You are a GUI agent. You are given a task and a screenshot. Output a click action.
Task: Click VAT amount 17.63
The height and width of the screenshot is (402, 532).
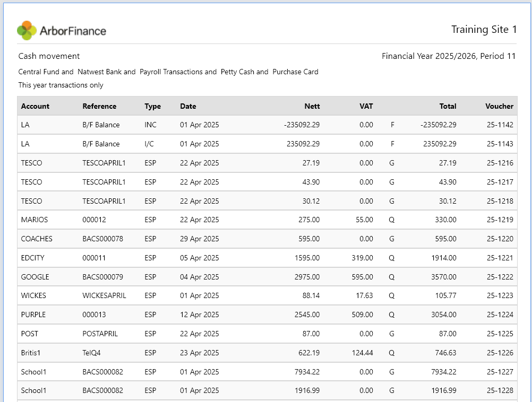tap(364, 295)
